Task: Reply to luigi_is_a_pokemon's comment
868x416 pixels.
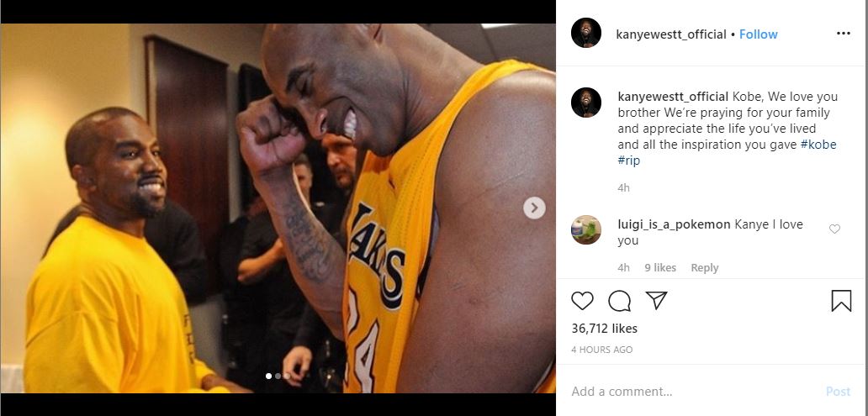Action: tap(704, 268)
